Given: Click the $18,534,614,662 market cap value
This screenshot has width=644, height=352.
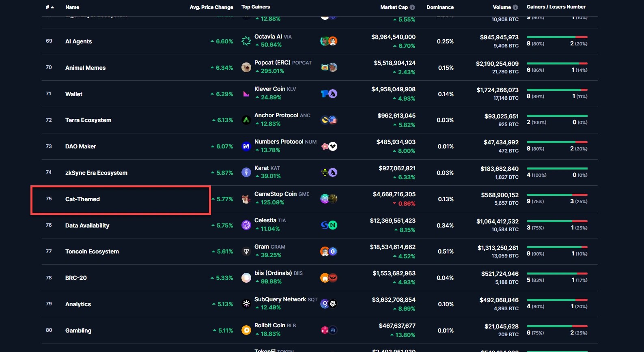Looking at the screenshot, I should [392, 247].
